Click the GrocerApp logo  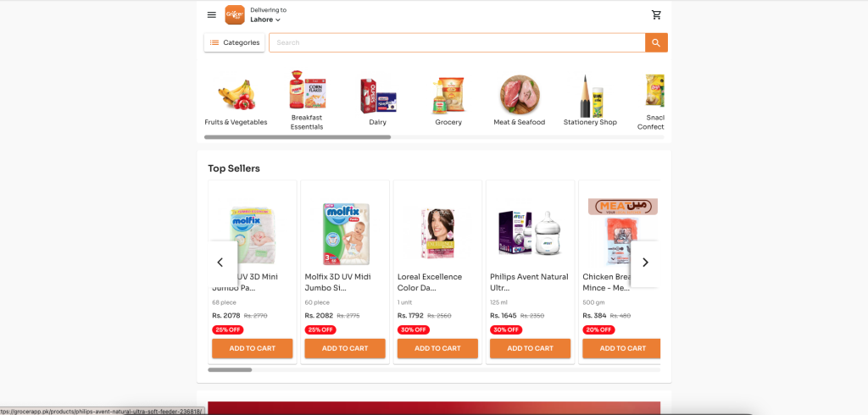(x=235, y=15)
